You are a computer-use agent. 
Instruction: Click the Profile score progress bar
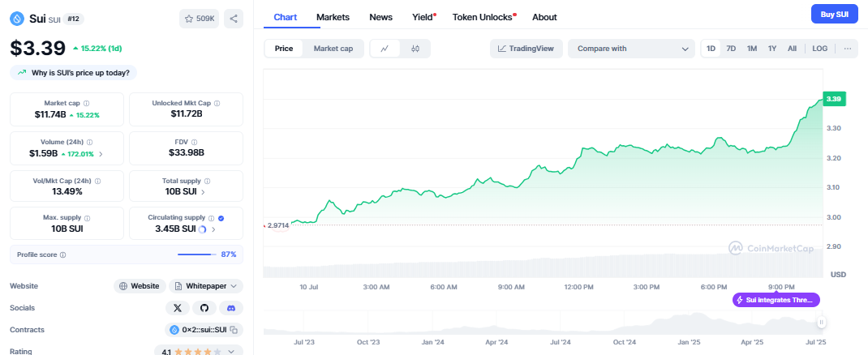(197, 255)
